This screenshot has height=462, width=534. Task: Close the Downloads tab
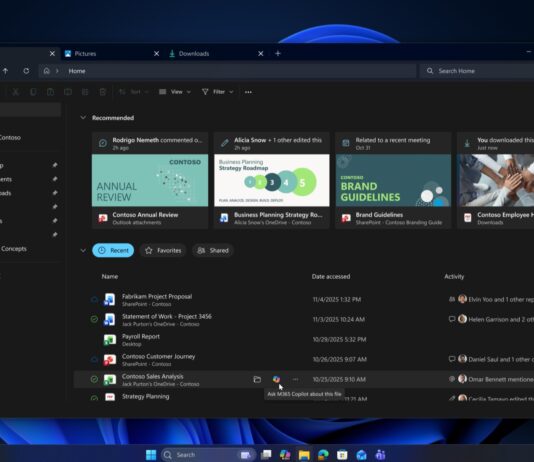261,53
